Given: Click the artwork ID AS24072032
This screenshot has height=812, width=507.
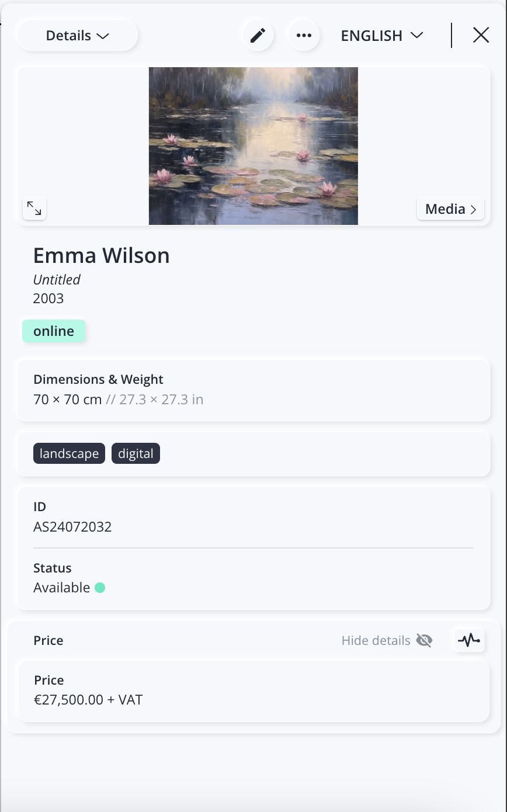Looking at the screenshot, I should tap(72, 527).
